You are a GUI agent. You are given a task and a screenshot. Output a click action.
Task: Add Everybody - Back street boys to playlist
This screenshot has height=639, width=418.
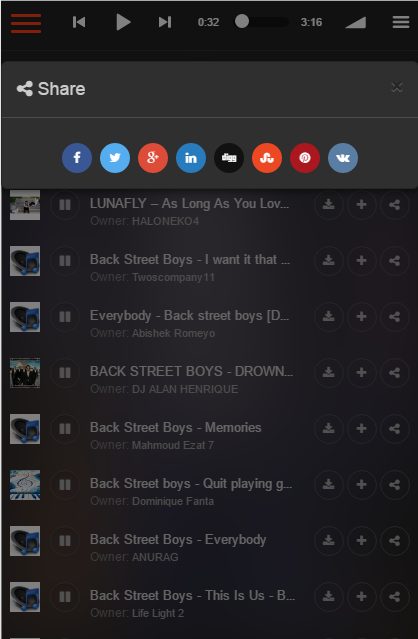point(361,317)
